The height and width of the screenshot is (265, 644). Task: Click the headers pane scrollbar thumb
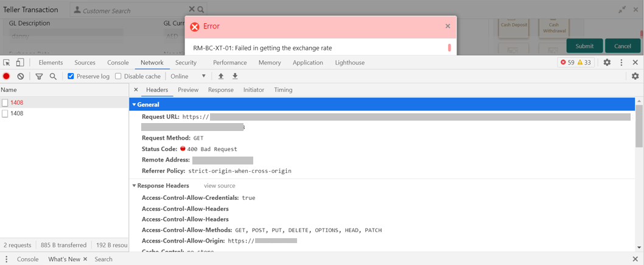coord(639,126)
